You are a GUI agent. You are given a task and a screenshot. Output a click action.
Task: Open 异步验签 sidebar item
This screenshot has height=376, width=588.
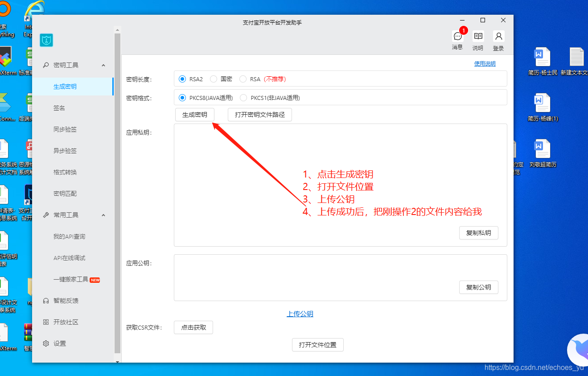pyautogui.click(x=73, y=151)
